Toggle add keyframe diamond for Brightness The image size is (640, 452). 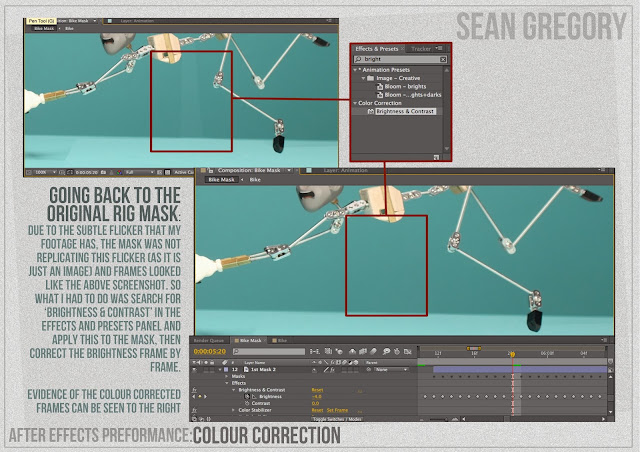200,396
